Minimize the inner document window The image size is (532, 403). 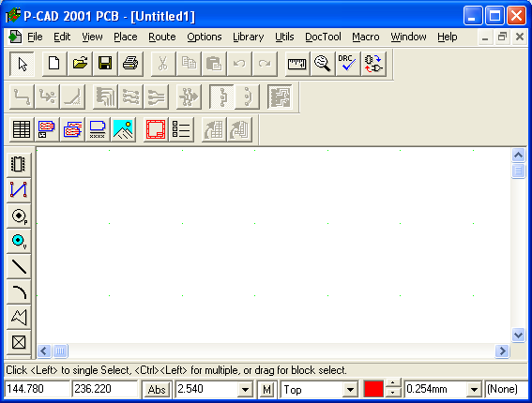(x=485, y=37)
